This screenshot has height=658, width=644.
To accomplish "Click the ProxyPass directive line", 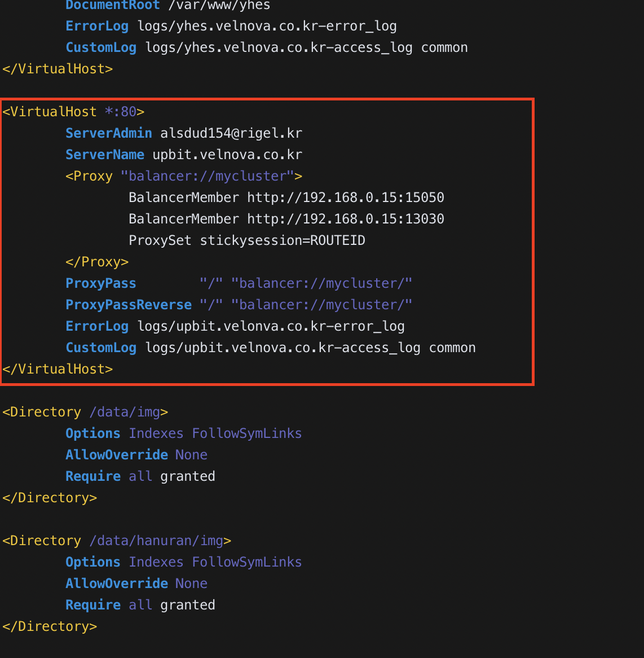I will coord(239,283).
